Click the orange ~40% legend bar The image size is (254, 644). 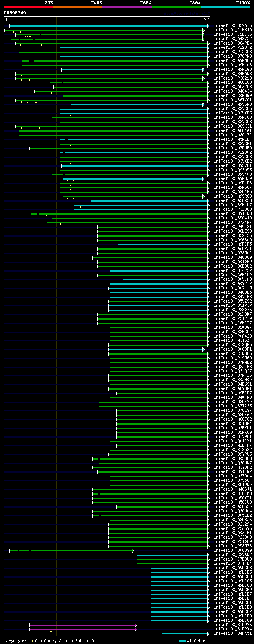77,7
